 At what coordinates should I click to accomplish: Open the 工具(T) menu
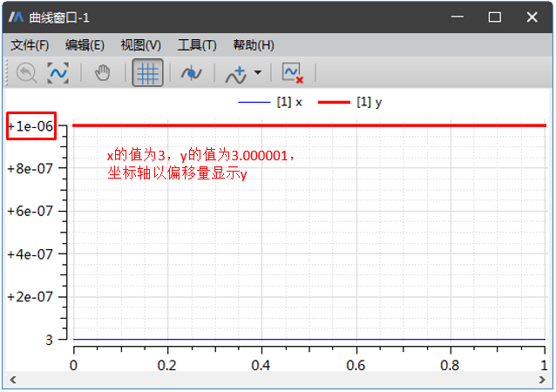(197, 45)
